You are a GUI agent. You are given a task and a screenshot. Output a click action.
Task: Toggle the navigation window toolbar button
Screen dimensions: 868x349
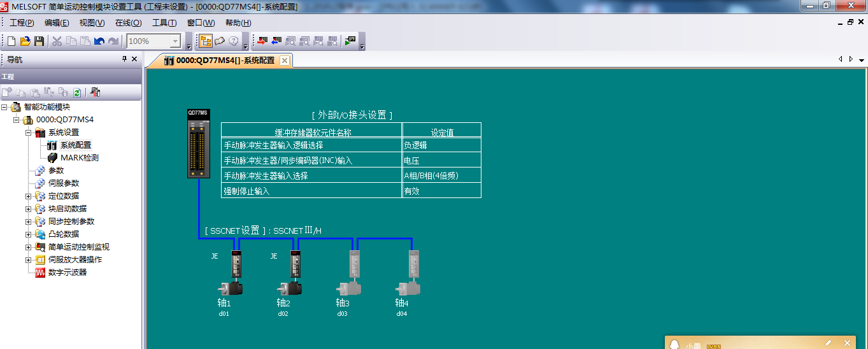tap(206, 41)
